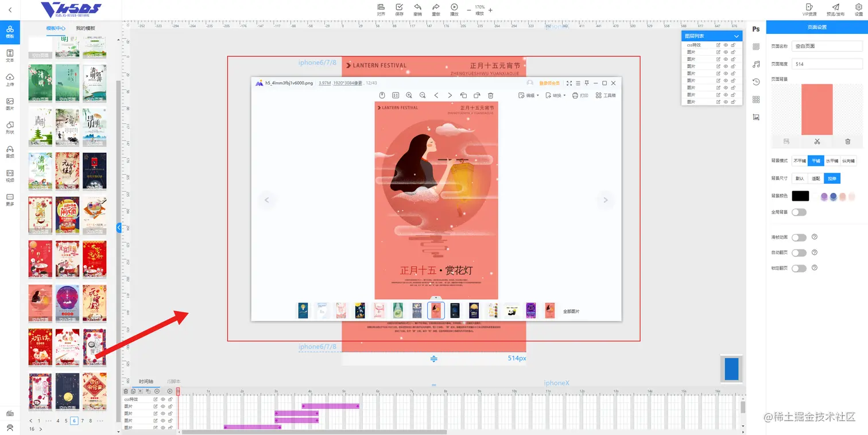Screen dimensions: 868x435
Task: Turn on the 自动翻页 switch
Action: pyautogui.click(x=799, y=253)
